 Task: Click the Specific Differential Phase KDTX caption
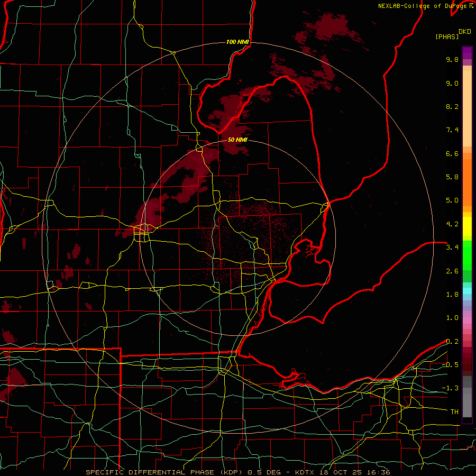point(238,472)
